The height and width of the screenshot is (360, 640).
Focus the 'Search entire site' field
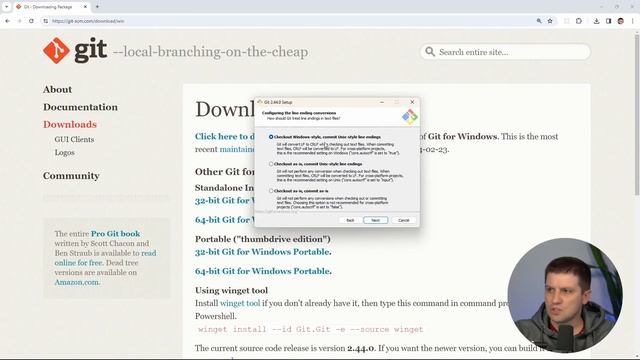coord(505,52)
